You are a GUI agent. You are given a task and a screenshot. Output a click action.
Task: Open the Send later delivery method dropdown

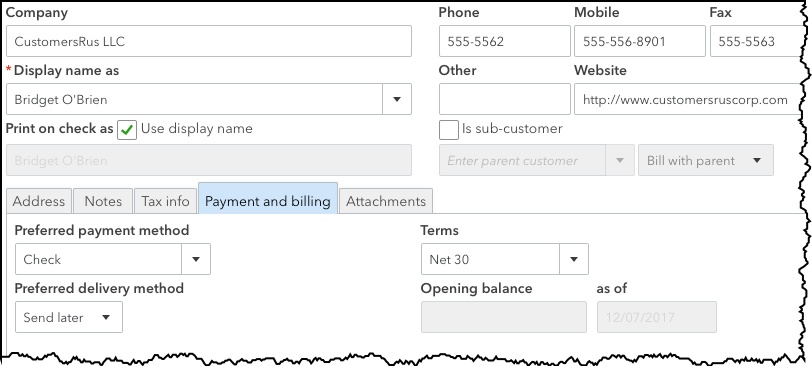point(69,317)
